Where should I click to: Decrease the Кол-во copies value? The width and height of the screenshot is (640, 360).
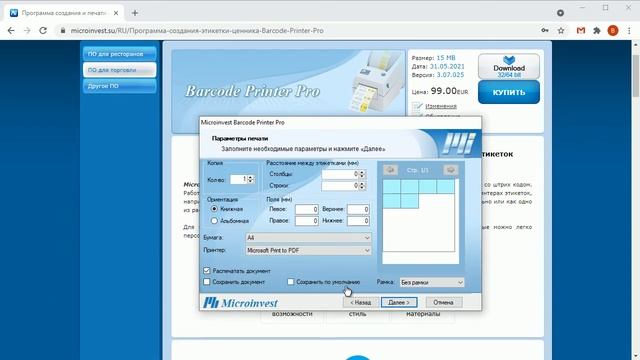251,181
